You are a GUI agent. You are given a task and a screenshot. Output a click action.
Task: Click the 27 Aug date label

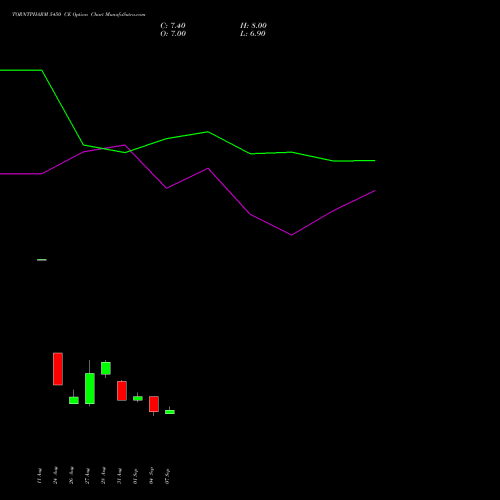[87, 476]
